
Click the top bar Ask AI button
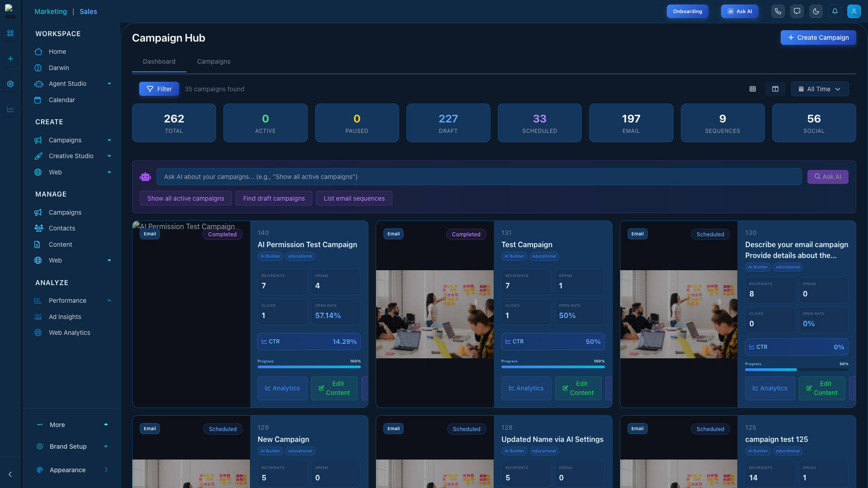[740, 11]
